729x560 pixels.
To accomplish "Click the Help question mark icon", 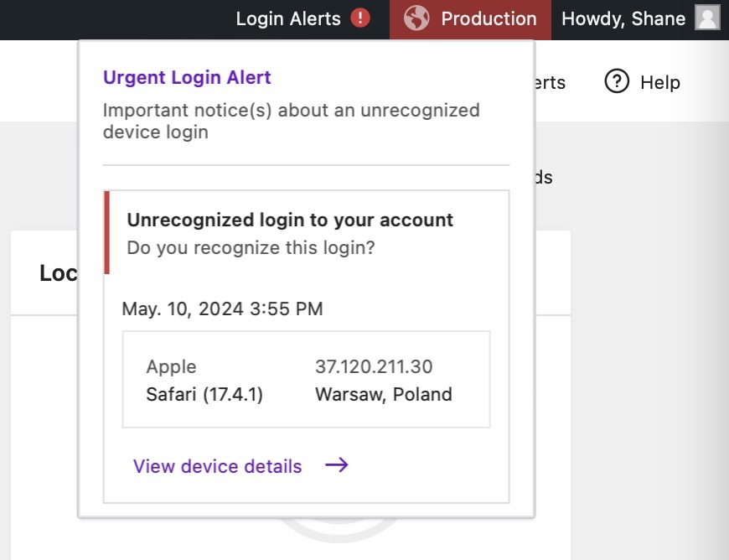I will (617, 82).
